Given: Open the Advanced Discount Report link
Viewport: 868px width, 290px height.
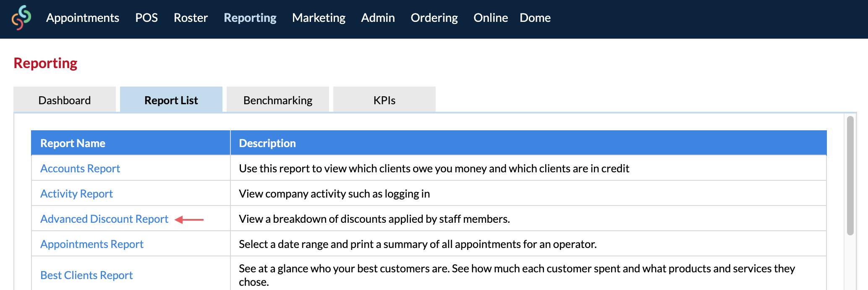Looking at the screenshot, I should pos(104,219).
